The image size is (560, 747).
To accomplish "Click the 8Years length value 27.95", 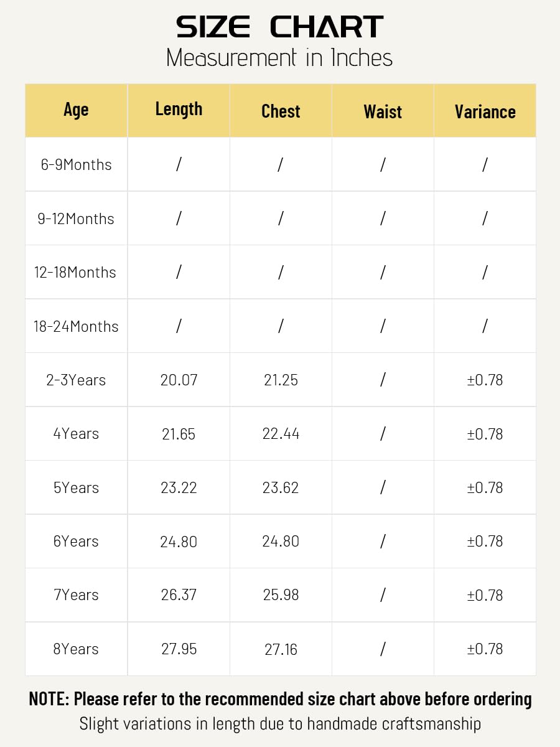I will point(179,649).
